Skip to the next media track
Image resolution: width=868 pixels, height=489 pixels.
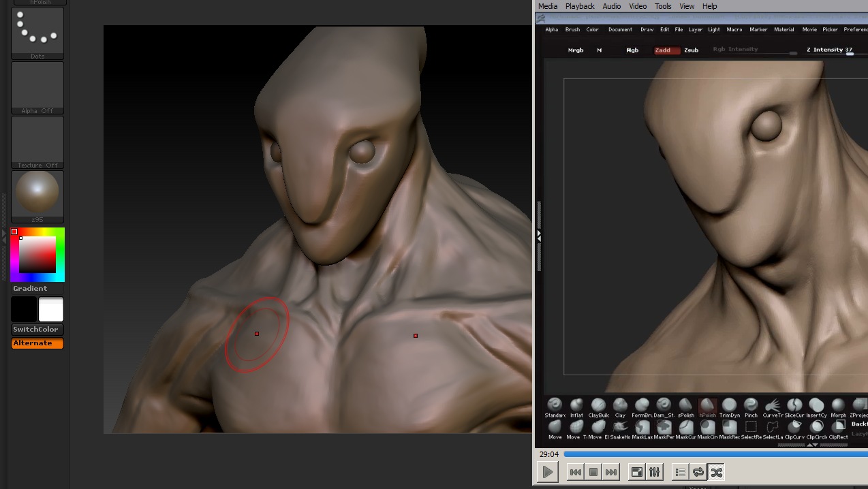[x=611, y=472]
